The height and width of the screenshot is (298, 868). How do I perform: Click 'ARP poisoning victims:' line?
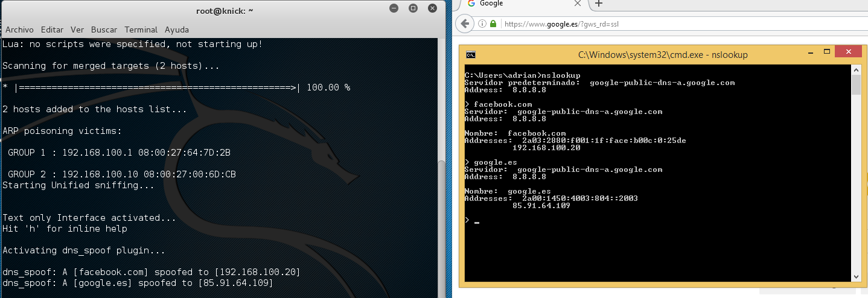click(x=62, y=131)
